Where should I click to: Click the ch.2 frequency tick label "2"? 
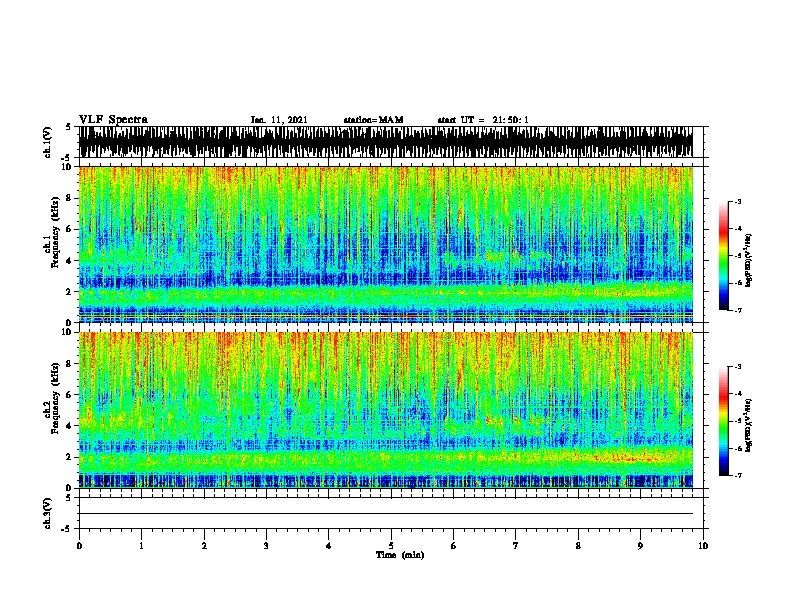[69, 457]
